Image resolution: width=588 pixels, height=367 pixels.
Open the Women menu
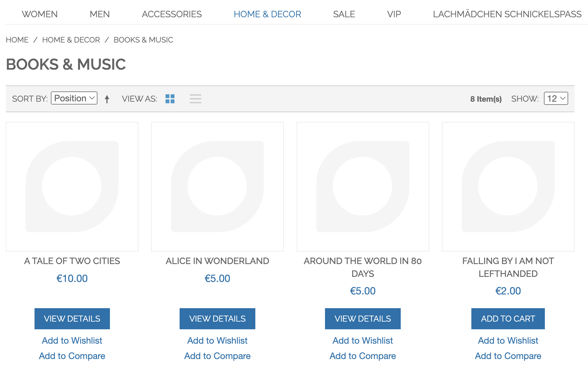(x=40, y=14)
